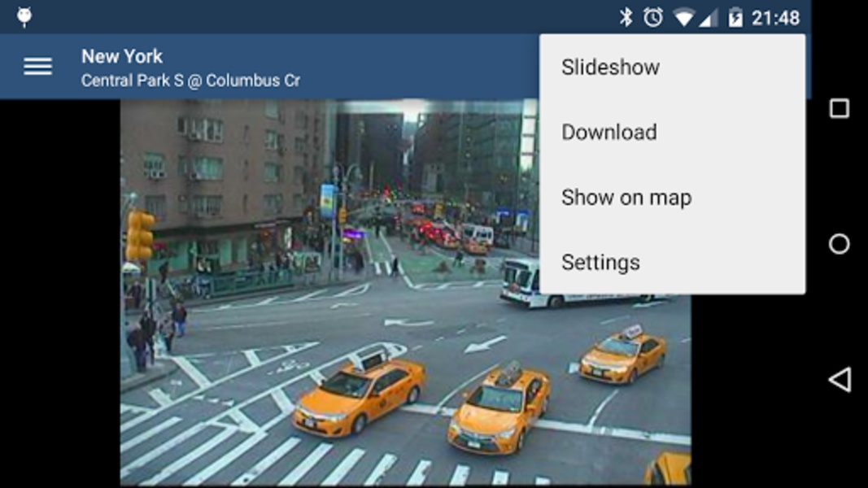The width and height of the screenshot is (868, 488).
Task: Tap the webcam street image
Action: coord(405,293)
